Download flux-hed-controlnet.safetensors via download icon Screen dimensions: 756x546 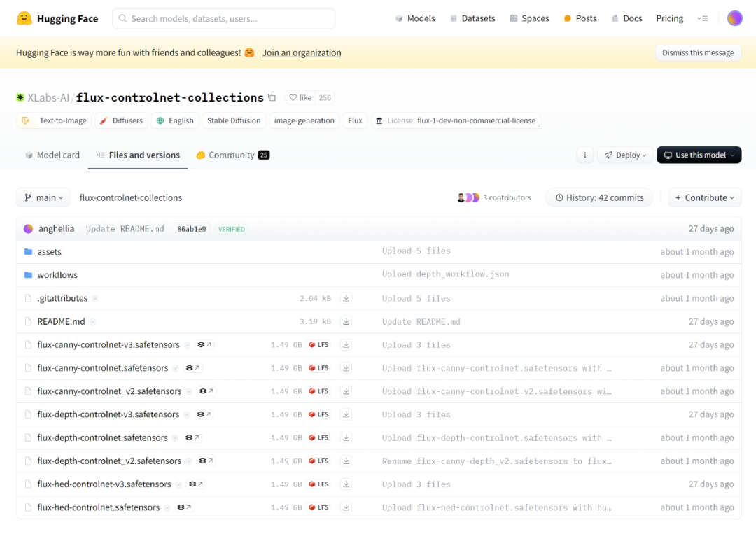point(346,507)
